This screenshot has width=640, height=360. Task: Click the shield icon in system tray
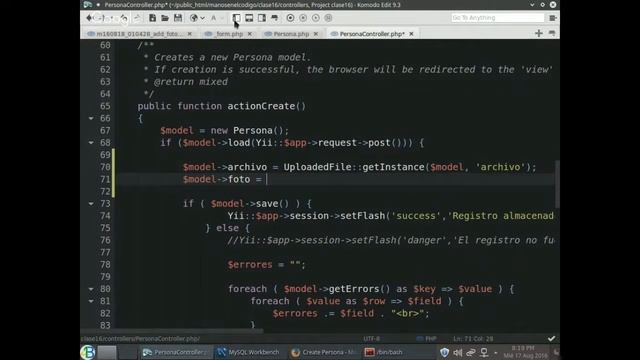[x=444, y=352]
